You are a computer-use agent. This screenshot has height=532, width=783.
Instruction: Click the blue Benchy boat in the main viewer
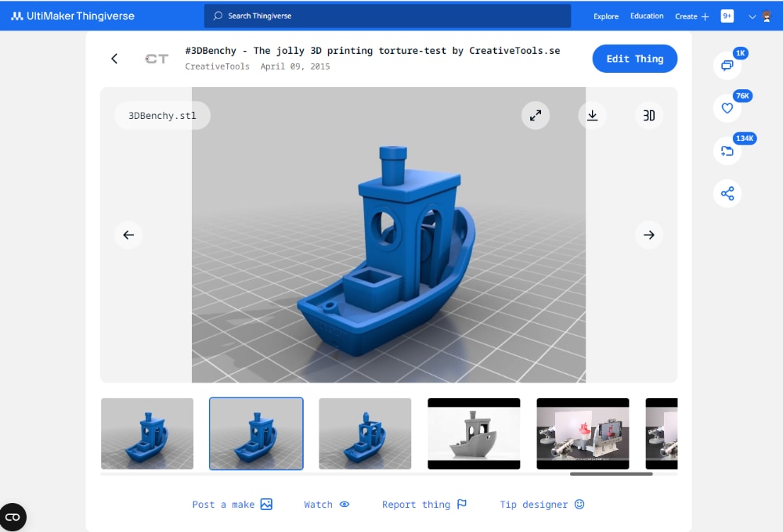pos(387,252)
